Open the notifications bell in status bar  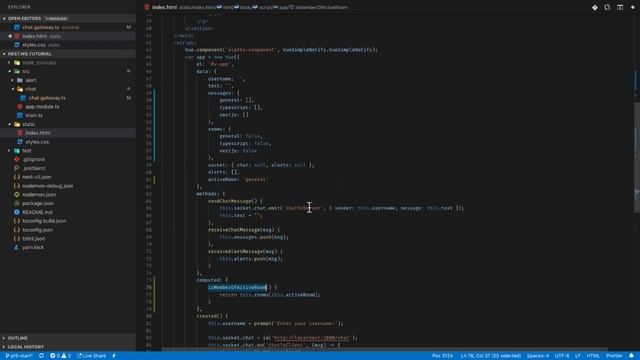pos(631,356)
